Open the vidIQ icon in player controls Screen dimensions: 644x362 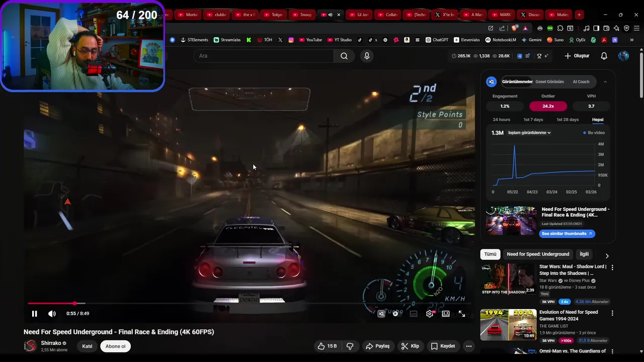point(381,314)
